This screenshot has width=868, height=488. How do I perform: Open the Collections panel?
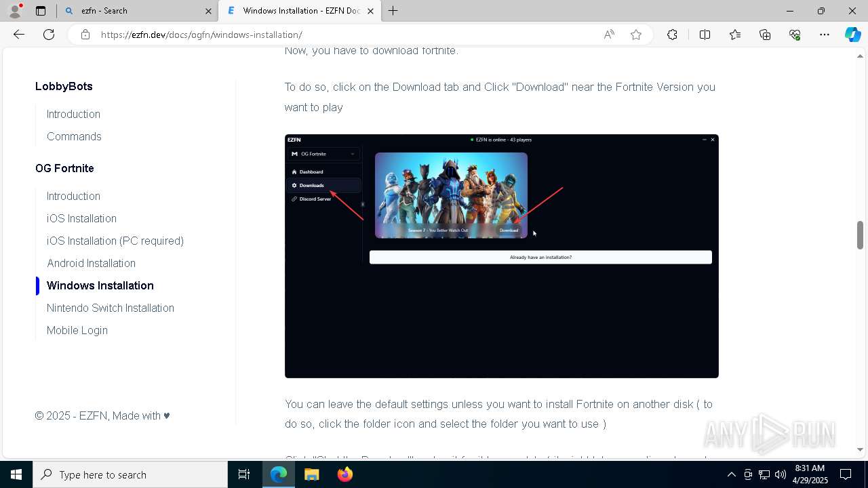click(765, 35)
